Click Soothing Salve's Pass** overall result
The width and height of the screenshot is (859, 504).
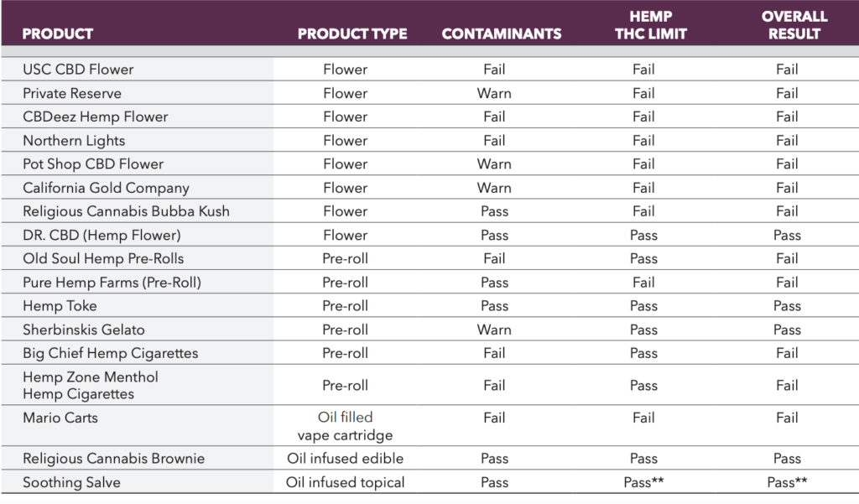tap(787, 482)
